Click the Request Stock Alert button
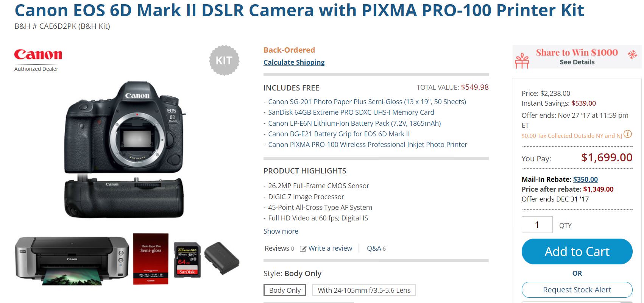This screenshot has width=644, height=303. (577, 290)
